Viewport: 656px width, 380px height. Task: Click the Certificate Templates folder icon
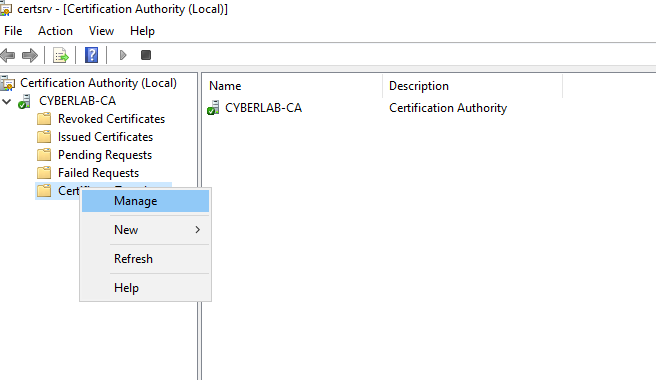click(x=44, y=191)
